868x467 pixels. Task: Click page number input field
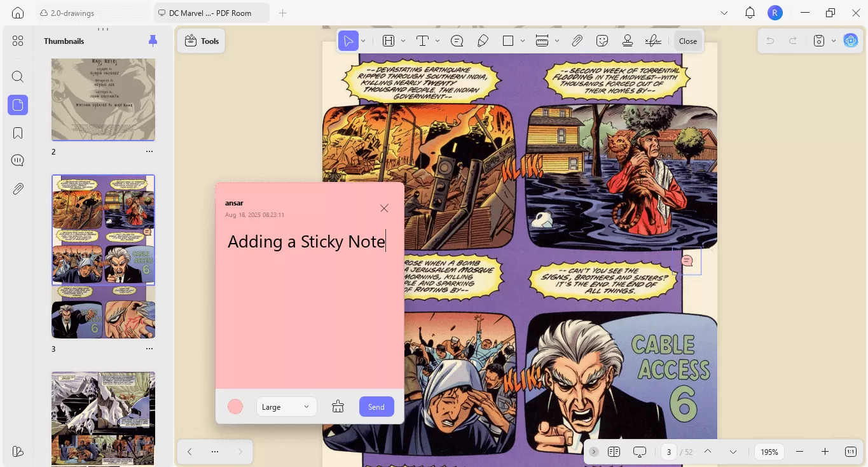click(x=668, y=452)
